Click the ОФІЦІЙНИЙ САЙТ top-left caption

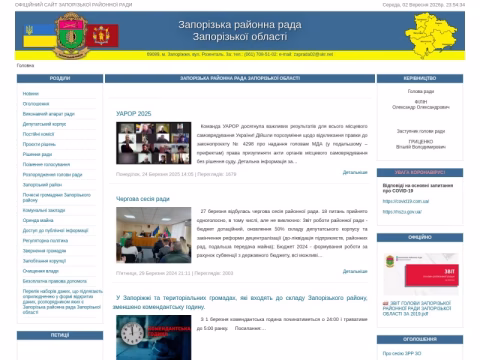pos(74,5)
